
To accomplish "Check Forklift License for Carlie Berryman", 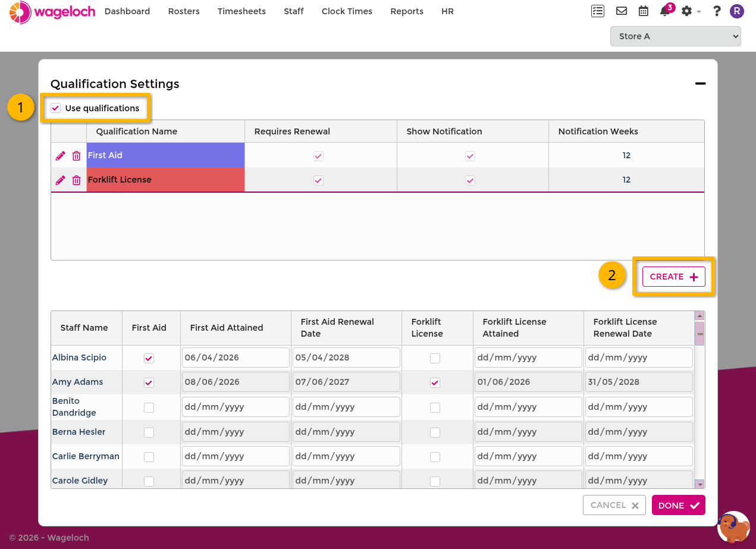I will pos(435,457).
